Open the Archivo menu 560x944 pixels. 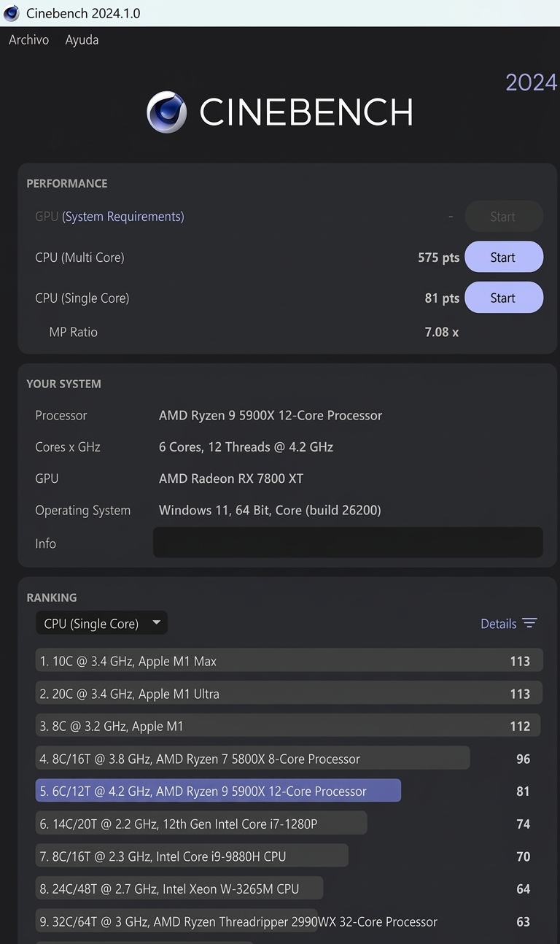pos(28,40)
